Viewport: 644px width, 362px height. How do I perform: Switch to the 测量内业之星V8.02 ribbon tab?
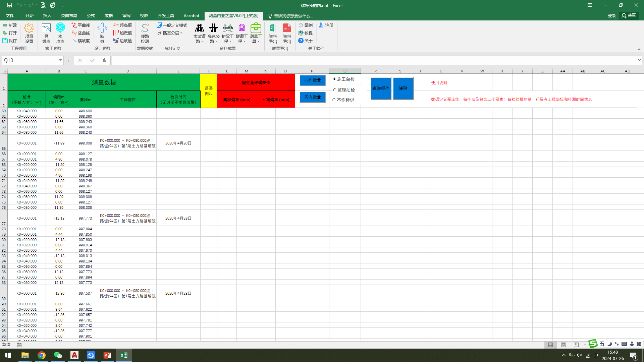pyautogui.click(x=234, y=15)
